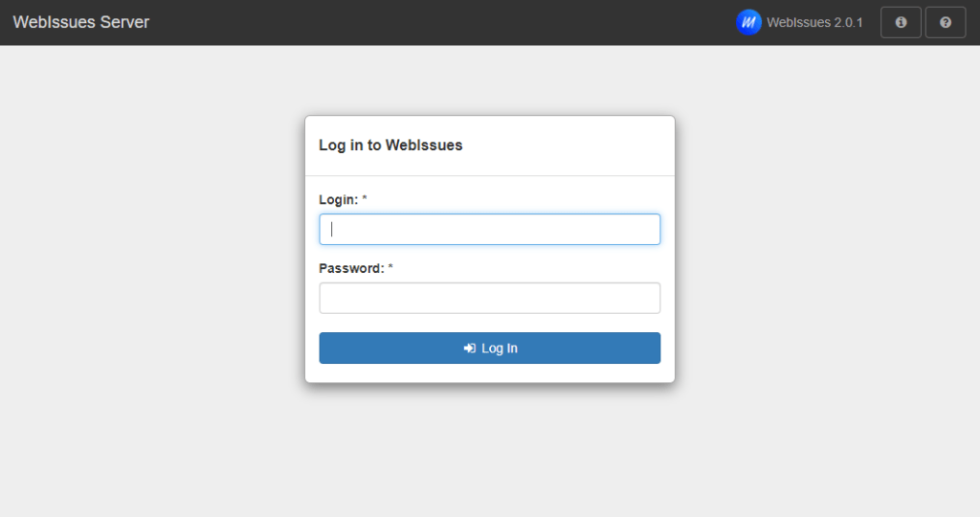Open the About information icon button
This screenshot has height=517, width=980.
point(901,22)
